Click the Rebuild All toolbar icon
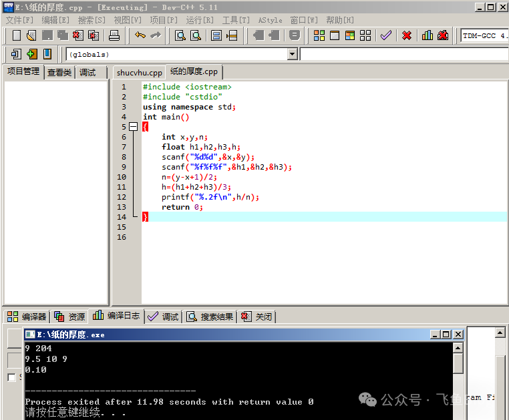This screenshot has width=509, height=420. [365, 35]
